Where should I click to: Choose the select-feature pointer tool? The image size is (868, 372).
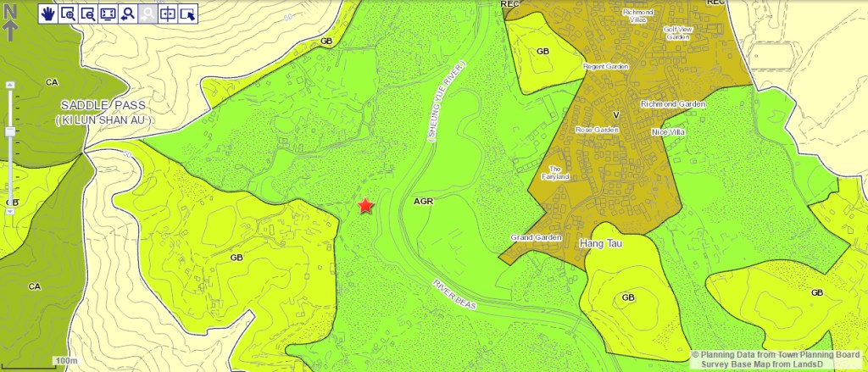pos(187,14)
